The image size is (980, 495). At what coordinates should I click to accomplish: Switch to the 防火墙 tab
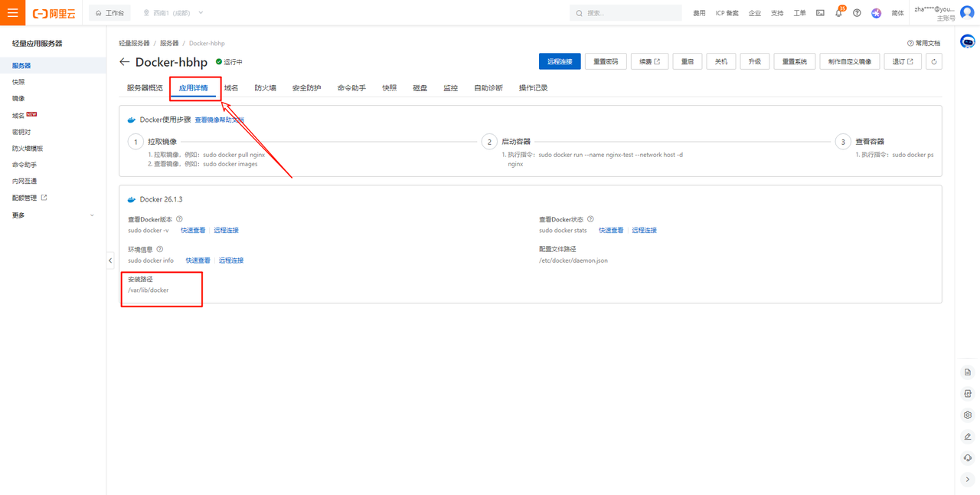point(265,88)
